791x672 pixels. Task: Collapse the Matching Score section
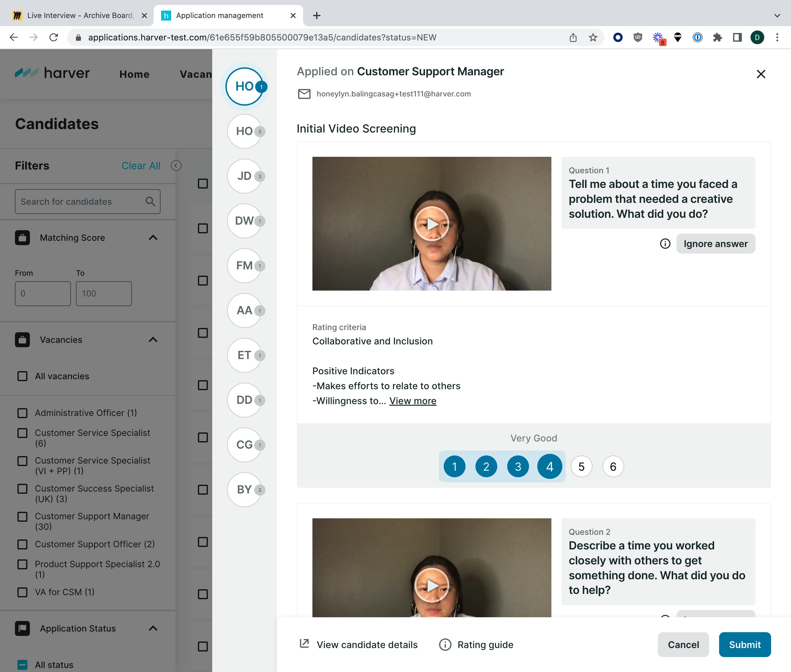153,238
